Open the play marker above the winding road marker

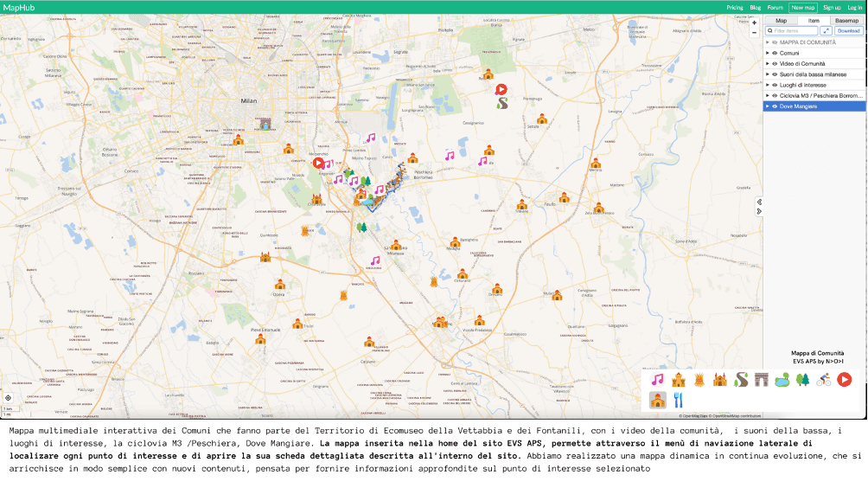point(501,89)
